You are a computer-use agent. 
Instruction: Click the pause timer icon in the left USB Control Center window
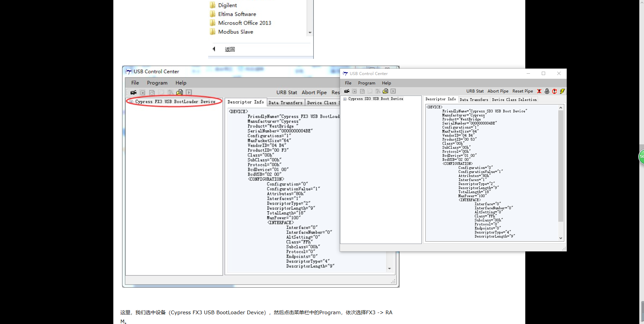[152, 93]
